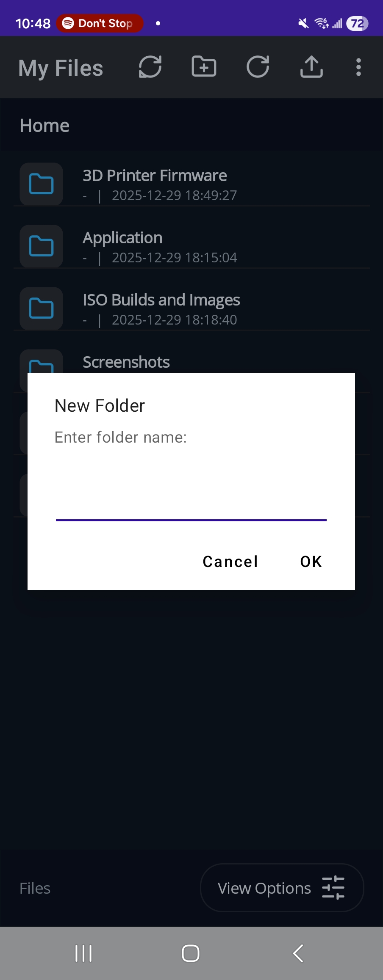
Task: Tap the folder icon beside Application
Action: tap(41, 246)
